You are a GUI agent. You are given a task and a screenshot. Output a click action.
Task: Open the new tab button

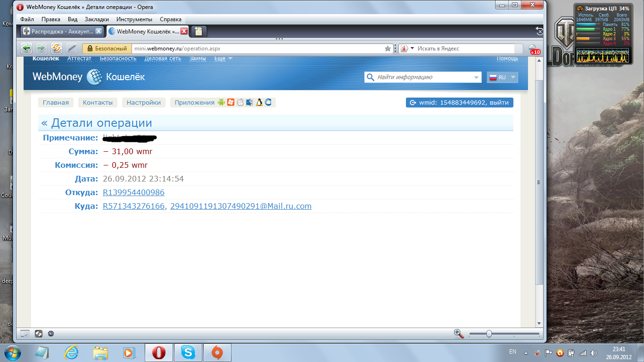pos(198,32)
